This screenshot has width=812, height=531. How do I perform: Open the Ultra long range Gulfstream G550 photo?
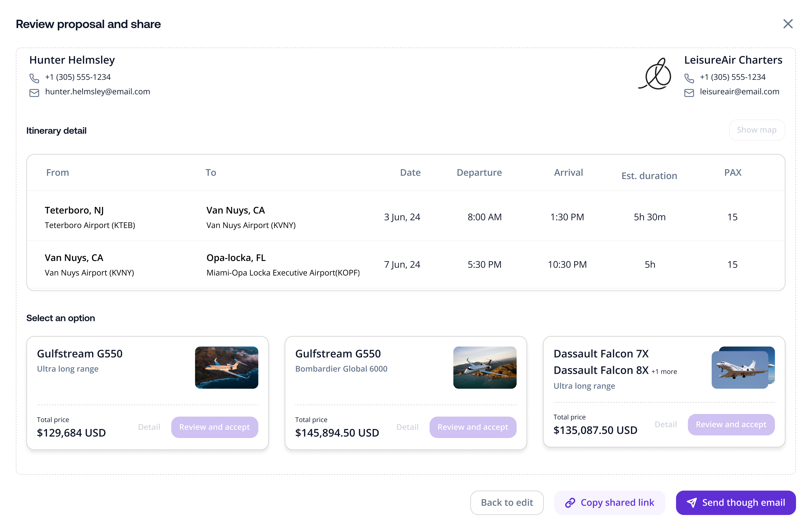[x=227, y=367]
